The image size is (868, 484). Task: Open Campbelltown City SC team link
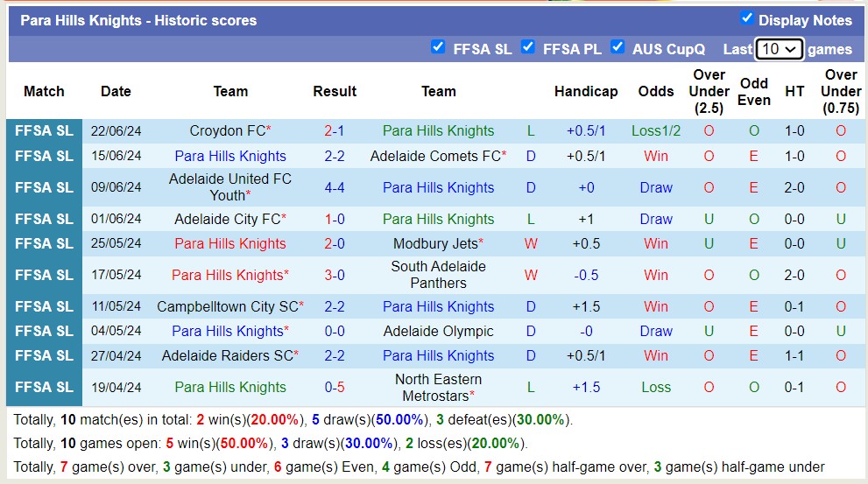(227, 306)
